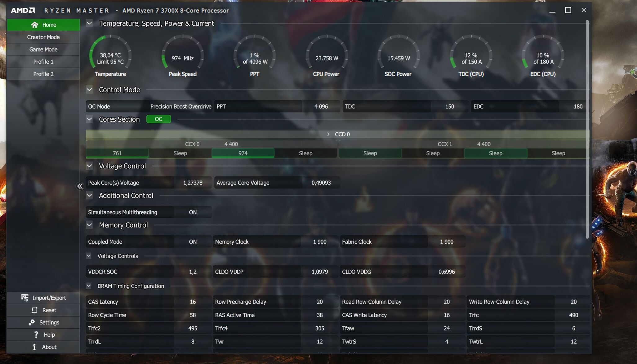The height and width of the screenshot is (364, 637).
Task: Click Peak Core(s) Voltage 1,27378
Action: click(x=193, y=183)
